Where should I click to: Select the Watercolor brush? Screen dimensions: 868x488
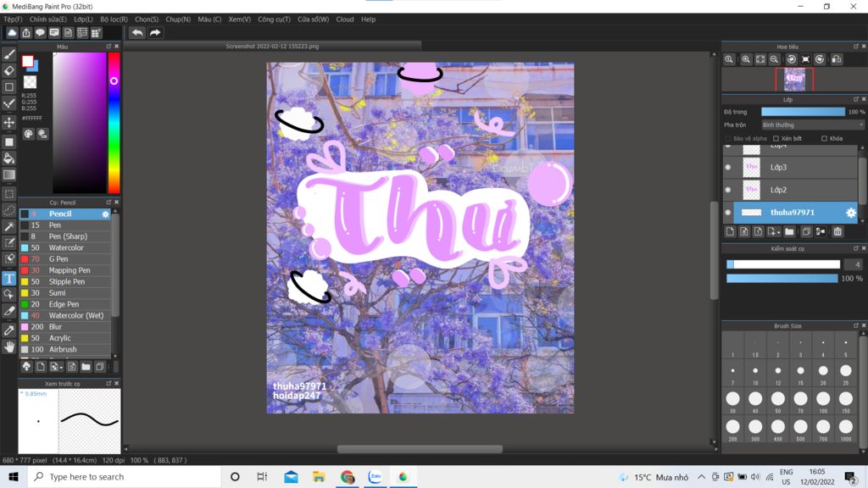point(65,248)
